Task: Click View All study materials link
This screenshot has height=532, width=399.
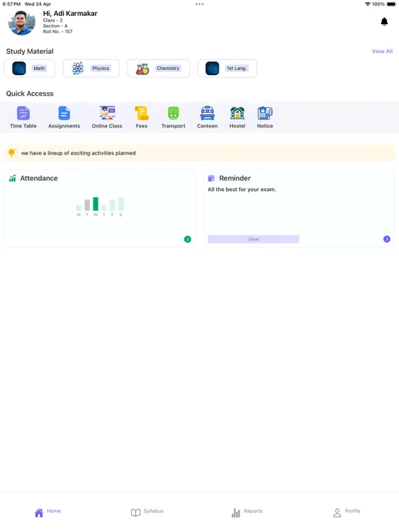Action: pos(382,51)
